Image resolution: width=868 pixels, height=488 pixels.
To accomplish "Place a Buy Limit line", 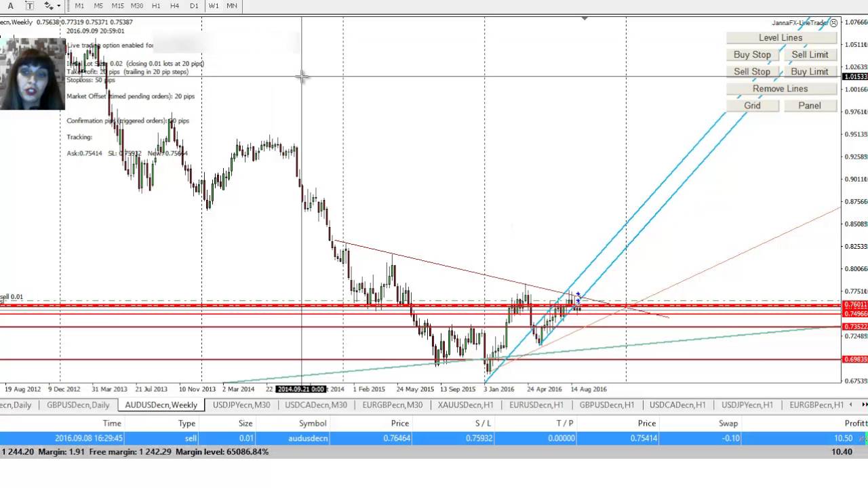I will [x=810, y=72].
